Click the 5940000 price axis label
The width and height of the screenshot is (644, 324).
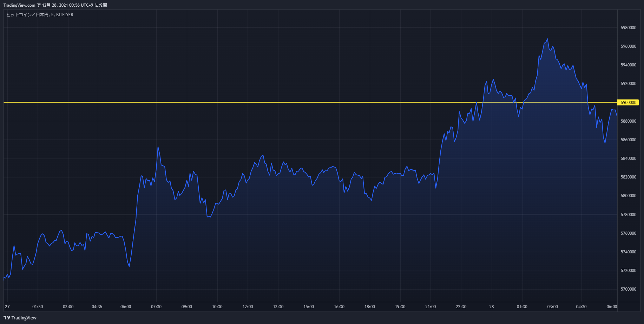[x=629, y=65]
